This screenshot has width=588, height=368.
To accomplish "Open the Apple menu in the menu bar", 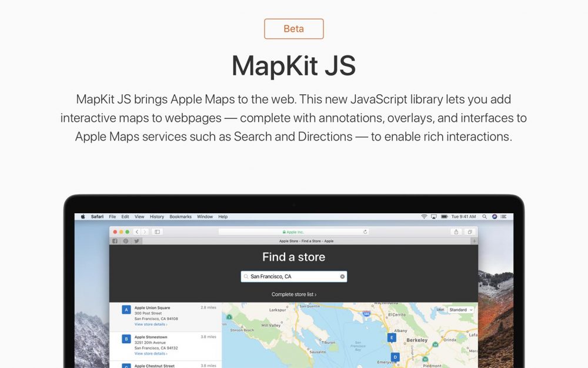I will click(83, 217).
